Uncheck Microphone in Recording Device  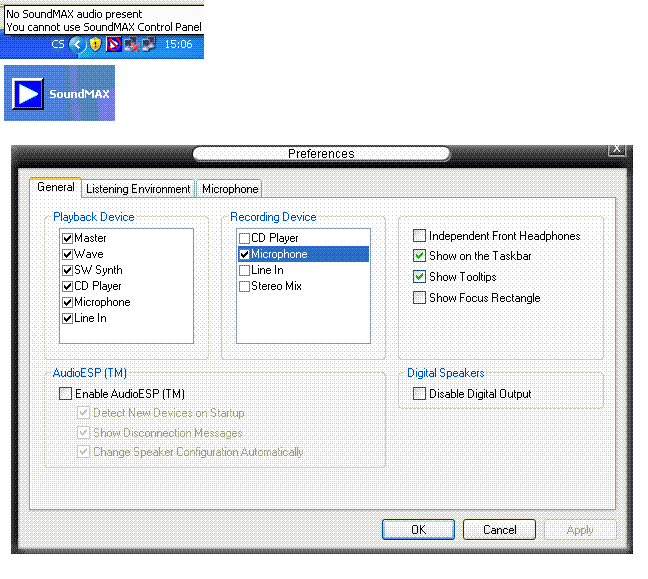[x=244, y=254]
